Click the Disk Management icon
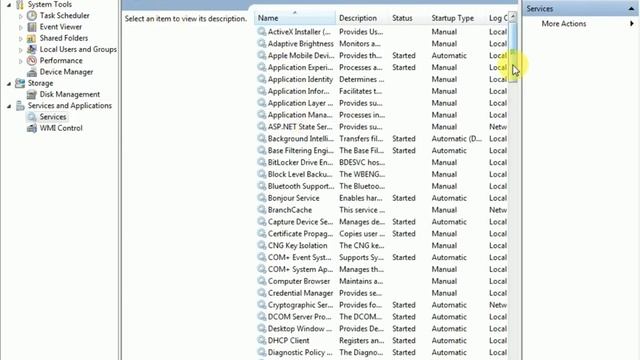Viewport: 640px width, 360px height. pyautogui.click(x=32, y=95)
